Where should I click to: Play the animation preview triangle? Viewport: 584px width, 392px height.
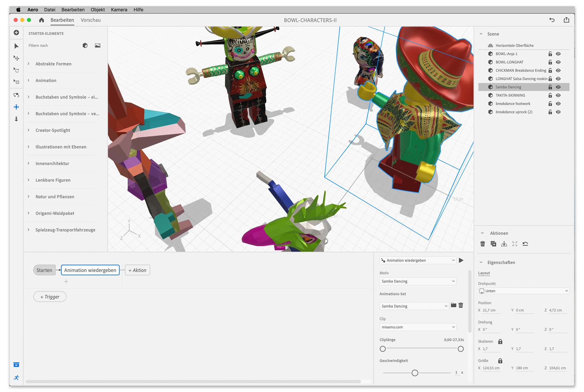click(x=461, y=260)
